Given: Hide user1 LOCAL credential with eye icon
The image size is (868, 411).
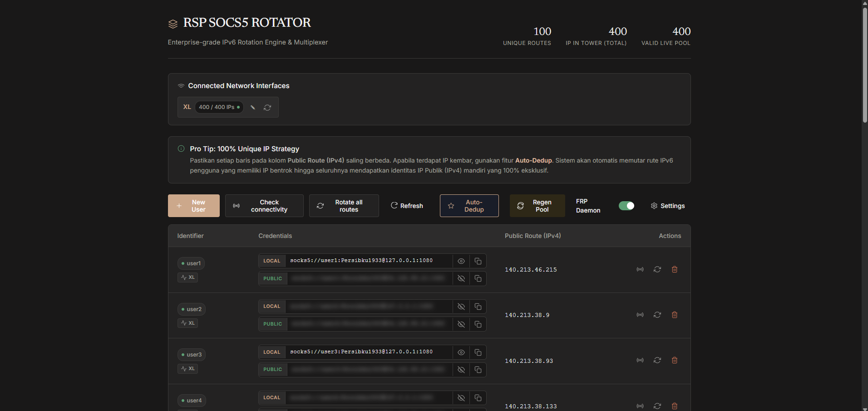Looking at the screenshot, I should pyautogui.click(x=461, y=261).
